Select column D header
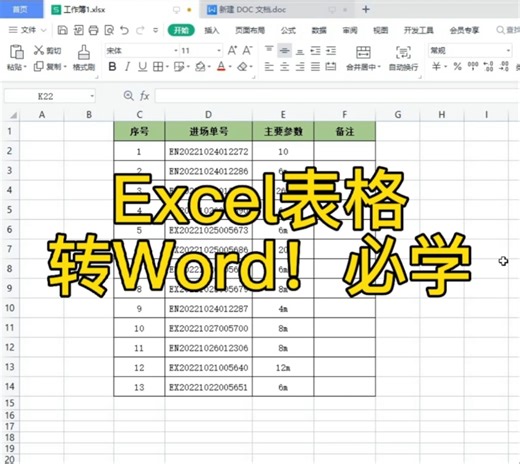520x464 pixels. [208, 115]
